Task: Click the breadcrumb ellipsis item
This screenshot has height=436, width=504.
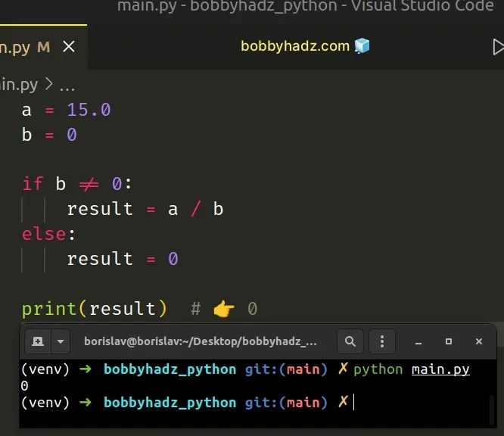Action: coord(67,86)
